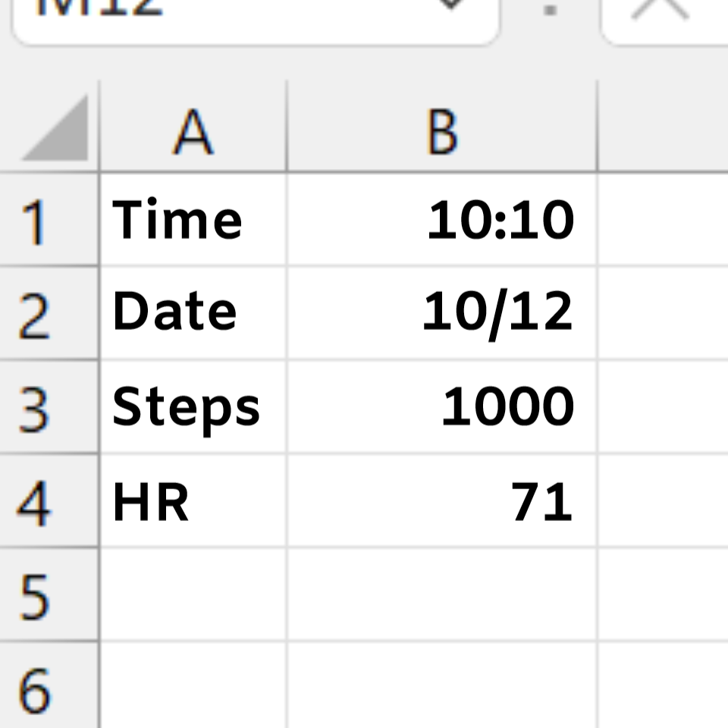Select row 5 header

click(x=49, y=595)
